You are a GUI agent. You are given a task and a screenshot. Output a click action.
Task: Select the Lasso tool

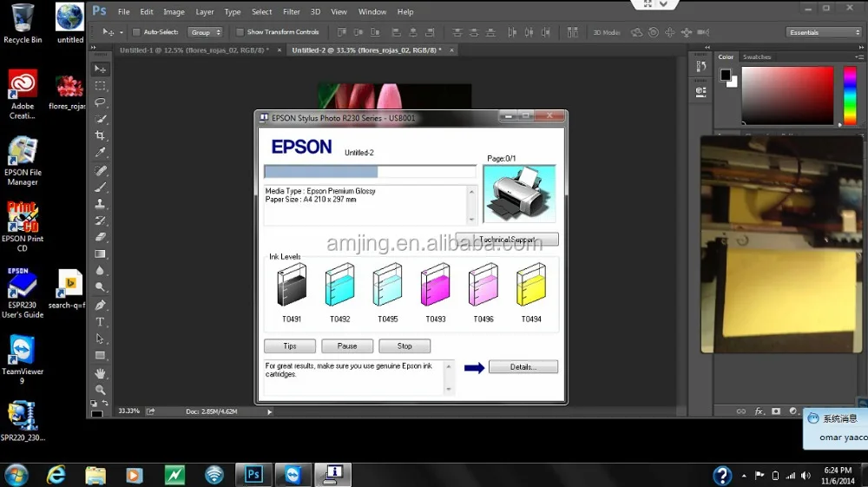tap(100, 102)
